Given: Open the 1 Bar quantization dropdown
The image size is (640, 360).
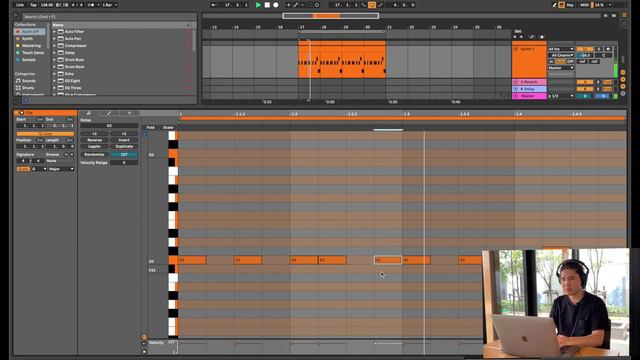Looking at the screenshot, I should point(109,5).
